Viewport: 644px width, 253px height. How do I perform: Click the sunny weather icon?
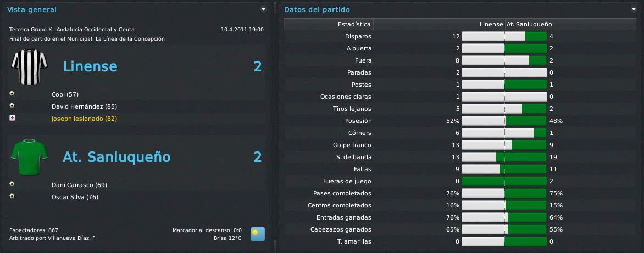(258, 234)
